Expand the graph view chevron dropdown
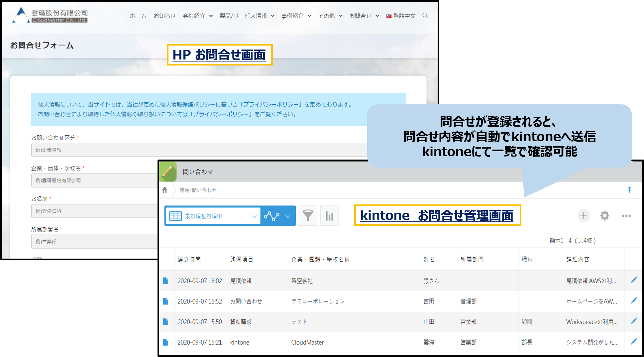The height and width of the screenshot is (357, 644). [x=288, y=216]
